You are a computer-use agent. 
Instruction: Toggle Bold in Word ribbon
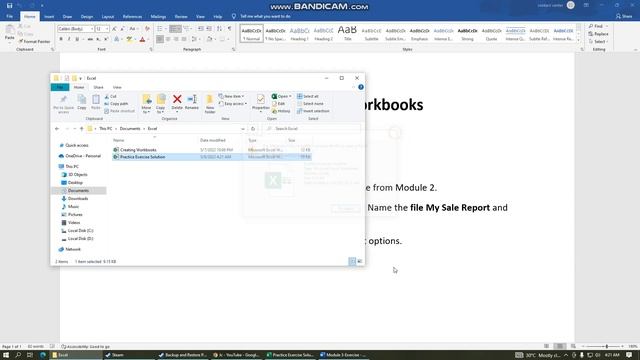coord(61,39)
